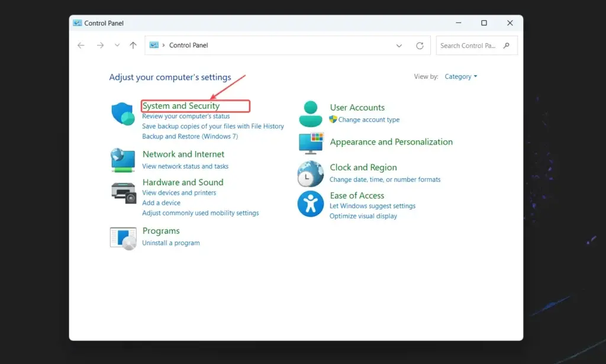Open Backup and Restore (Windows 7)
Viewport: 606px width, 364px height.
coord(189,136)
